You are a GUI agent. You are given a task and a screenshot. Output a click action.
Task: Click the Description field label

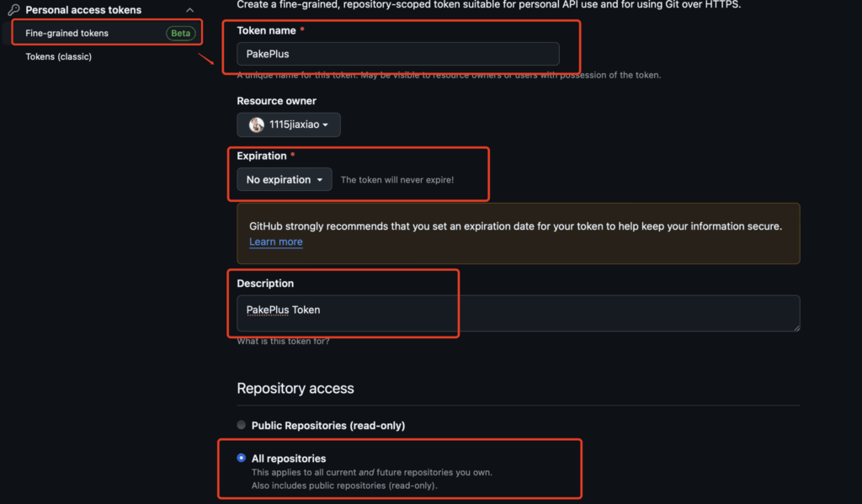click(x=265, y=284)
